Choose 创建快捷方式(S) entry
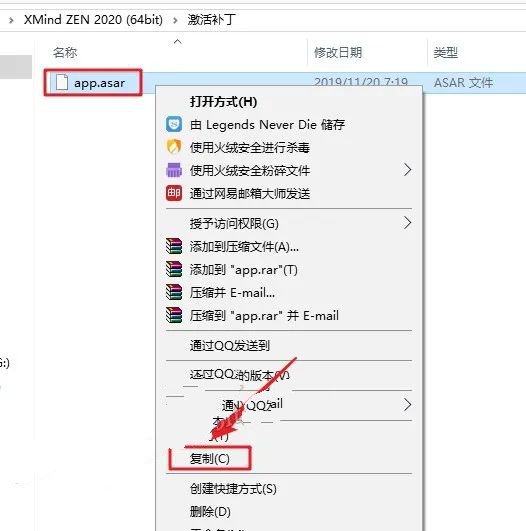The image size is (526, 531). click(x=233, y=489)
